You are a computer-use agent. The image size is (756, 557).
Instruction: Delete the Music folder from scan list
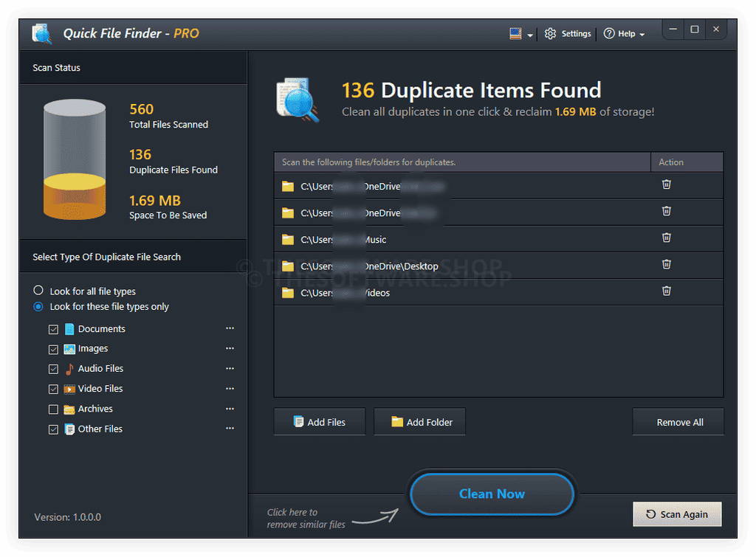point(667,238)
